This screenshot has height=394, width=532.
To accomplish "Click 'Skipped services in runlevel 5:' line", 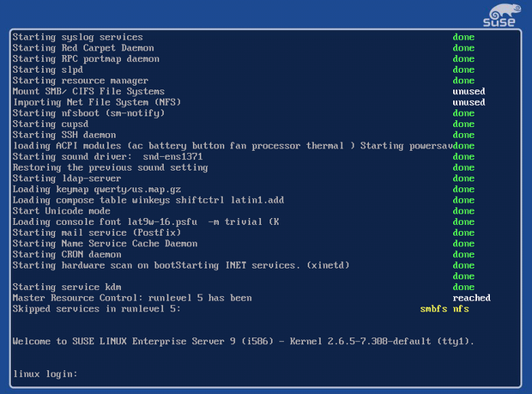I will point(97,309).
